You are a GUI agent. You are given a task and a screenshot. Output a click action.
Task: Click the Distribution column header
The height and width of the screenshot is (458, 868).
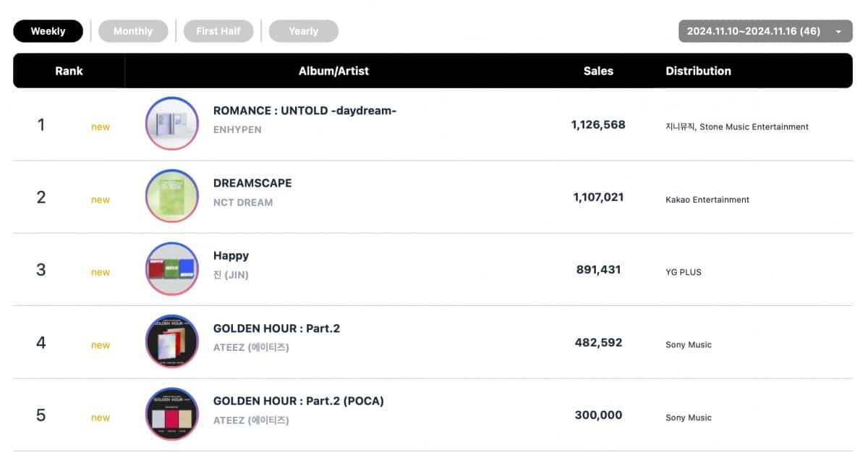(x=698, y=71)
